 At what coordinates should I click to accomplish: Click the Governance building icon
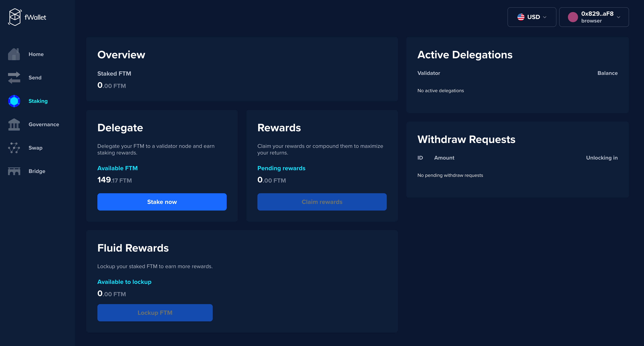pos(14,124)
